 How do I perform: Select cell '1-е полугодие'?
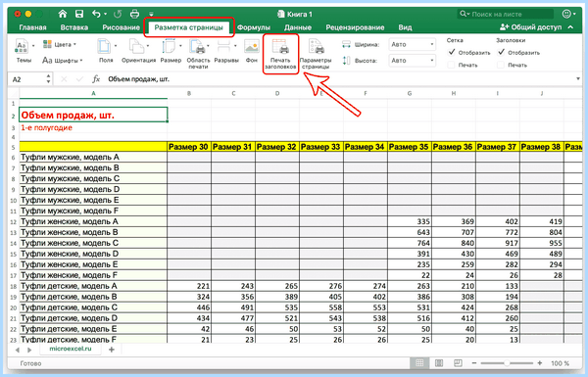click(93, 128)
